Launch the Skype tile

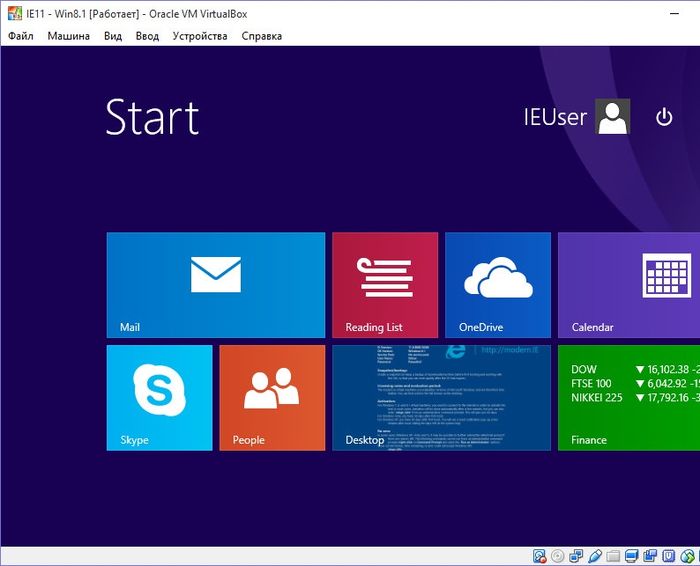point(159,398)
